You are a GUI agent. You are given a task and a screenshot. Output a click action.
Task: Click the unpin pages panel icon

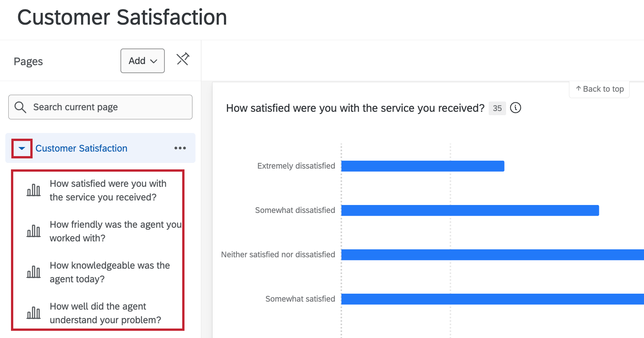[183, 59]
